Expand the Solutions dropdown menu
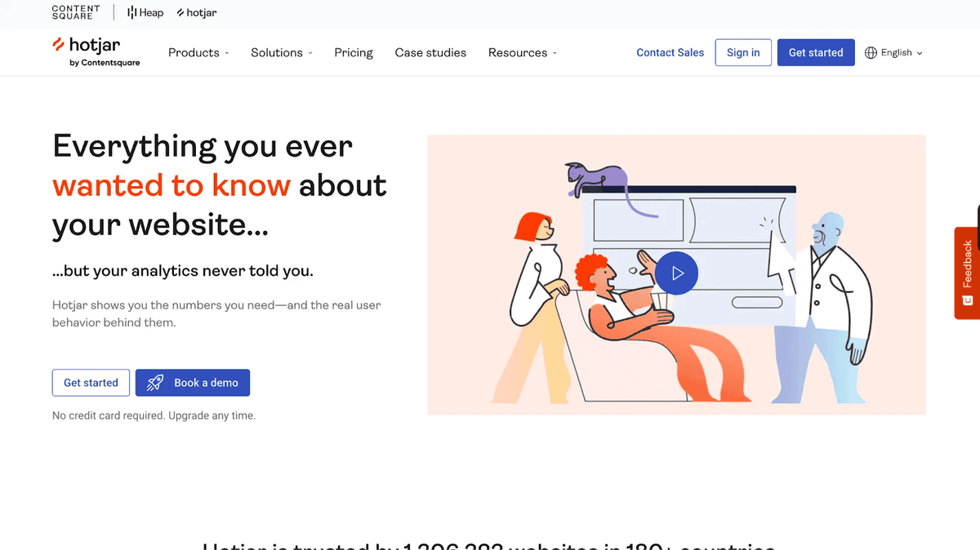 coord(282,52)
